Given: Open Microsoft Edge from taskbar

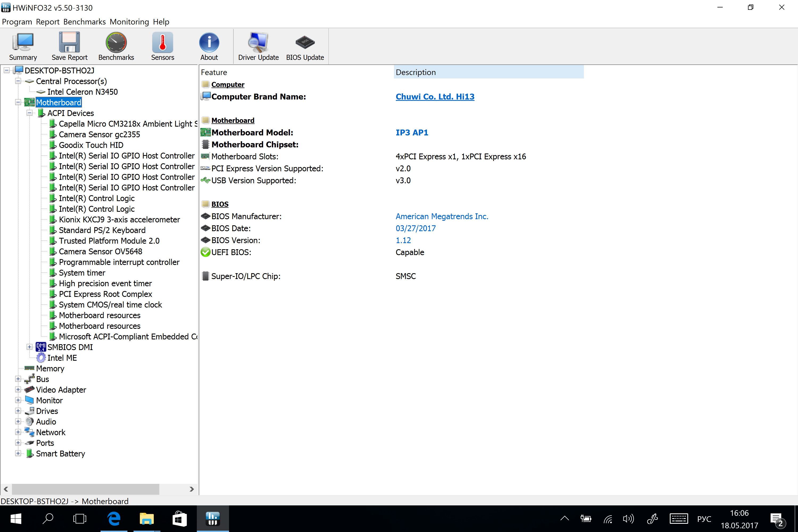Looking at the screenshot, I should coord(114,518).
